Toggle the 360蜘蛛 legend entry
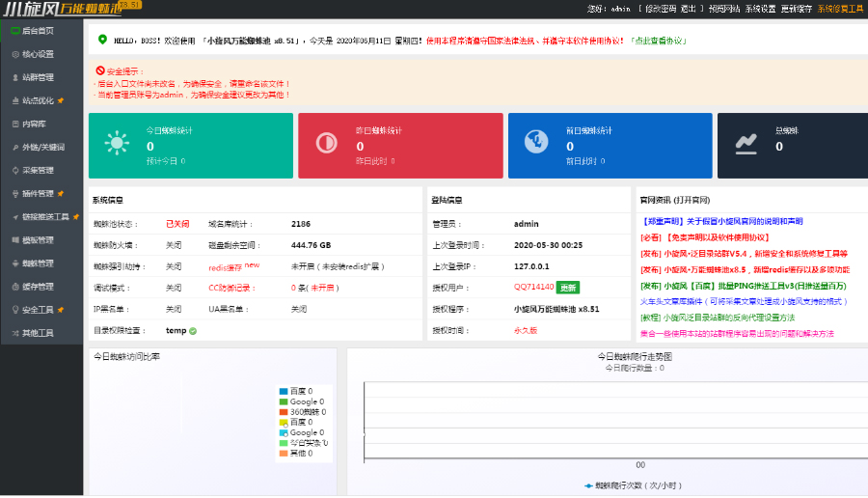The width and height of the screenshot is (868, 498). pos(303,411)
